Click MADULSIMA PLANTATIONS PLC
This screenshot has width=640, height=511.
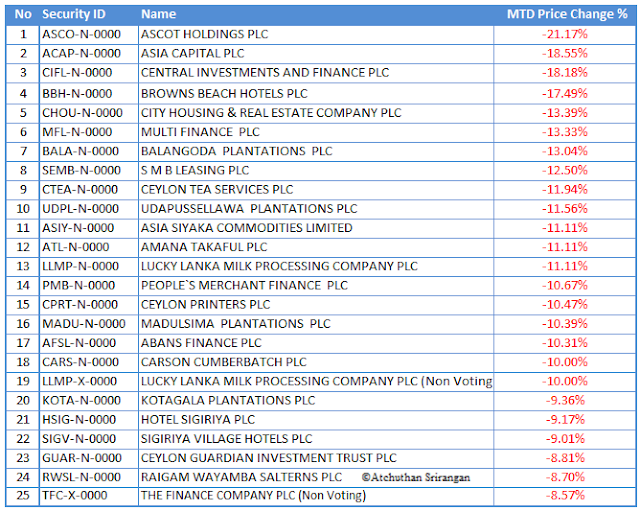(236, 324)
